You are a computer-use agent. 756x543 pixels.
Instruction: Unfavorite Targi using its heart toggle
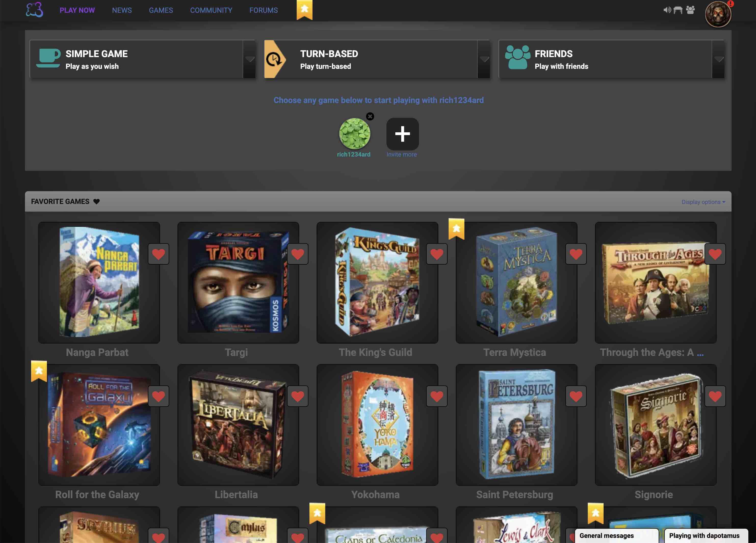pos(298,254)
